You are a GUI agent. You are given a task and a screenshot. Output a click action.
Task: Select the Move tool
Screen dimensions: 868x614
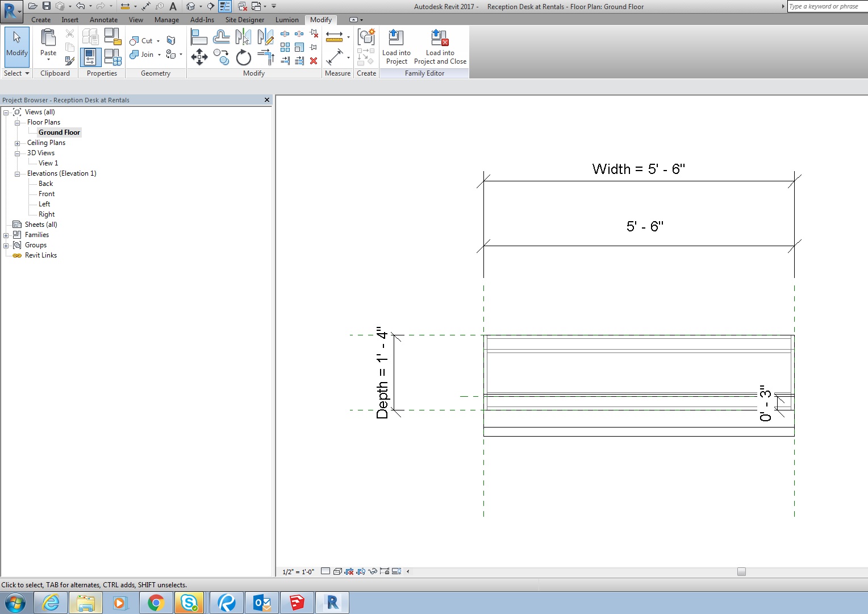[x=199, y=57]
